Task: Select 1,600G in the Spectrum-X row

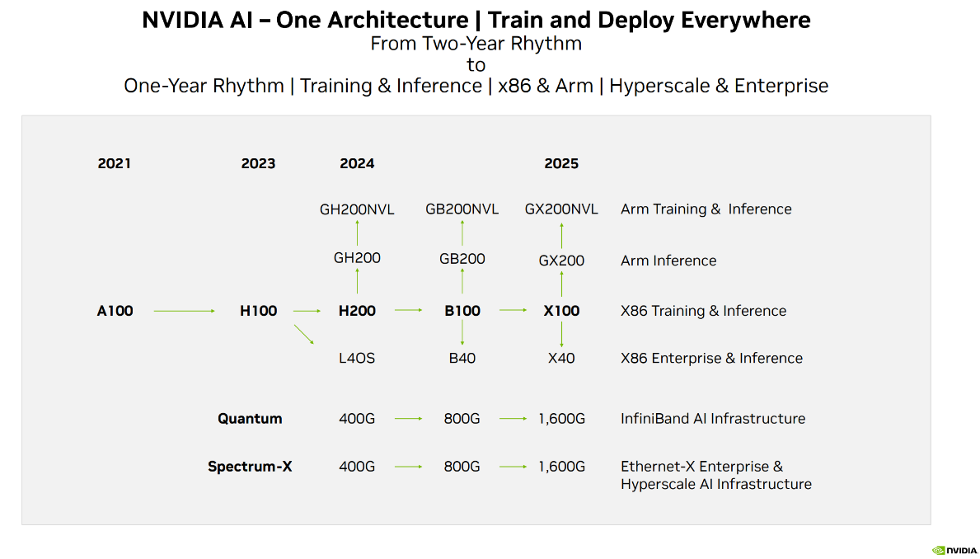Action: click(561, 467)
